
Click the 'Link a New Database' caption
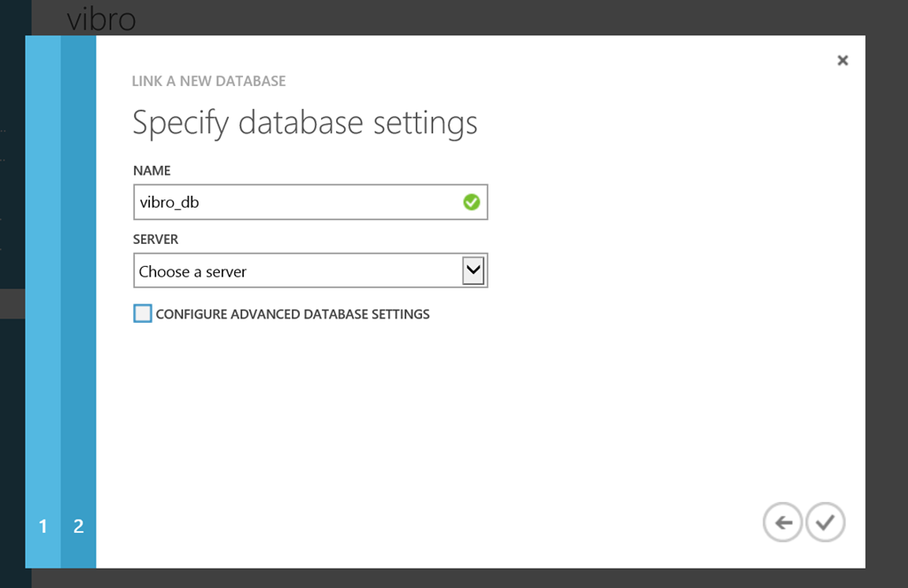click(208, 81)
